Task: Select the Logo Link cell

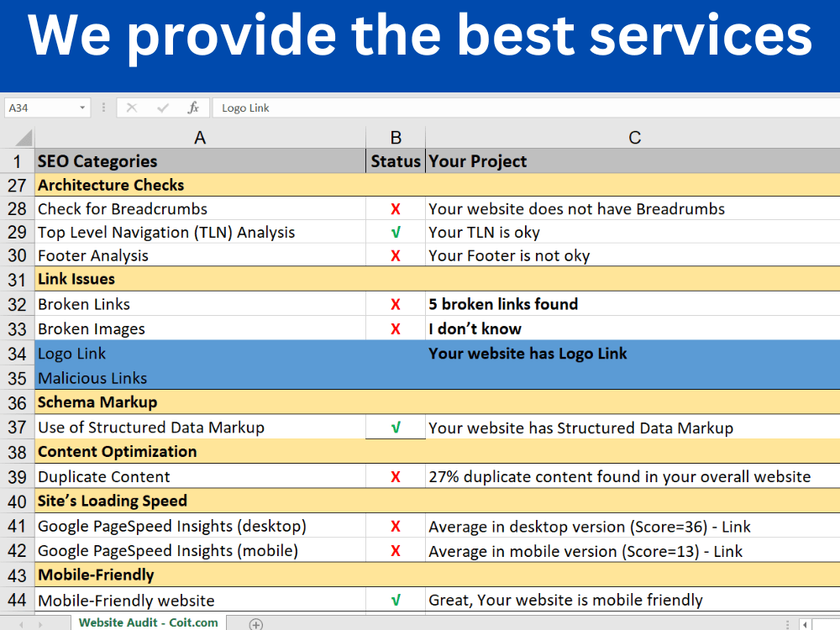Action: click(x=200, y=354)
